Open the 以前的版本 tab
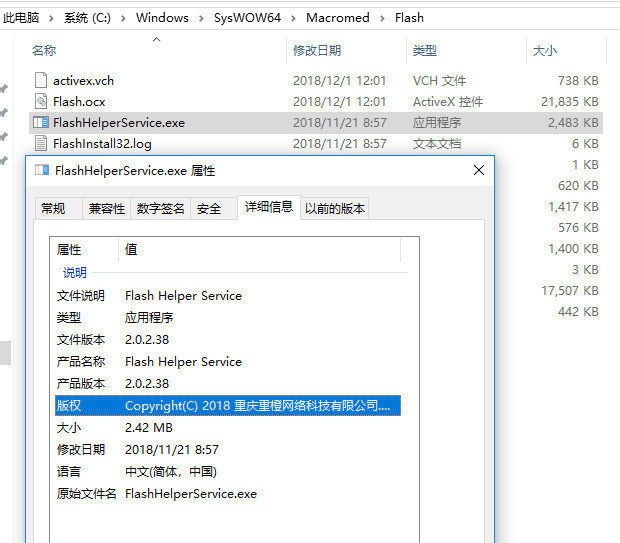Image resolution: width=620 pixels, height=543 pixels. tap(335, 208)
